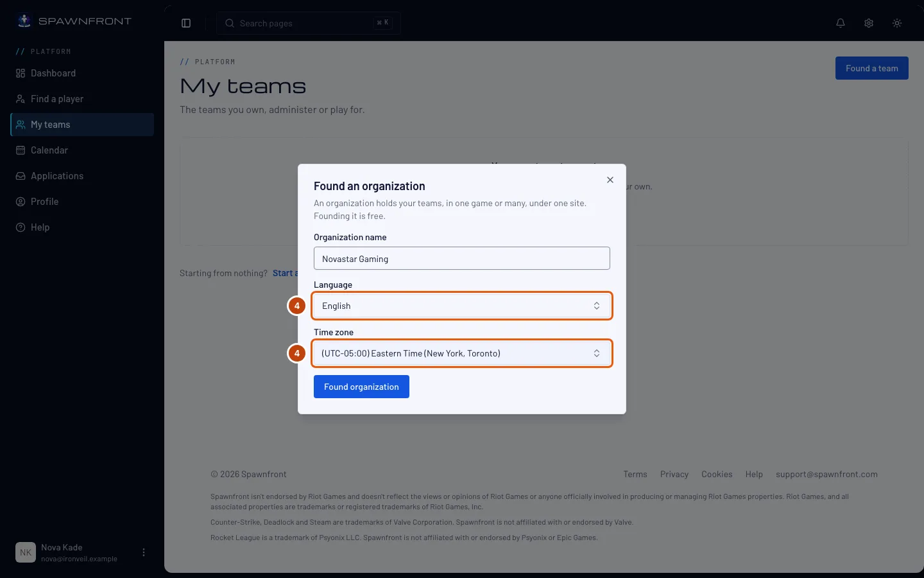Close the Found an organization dialog
The image size is (924, 578).
tap(610, 180)
